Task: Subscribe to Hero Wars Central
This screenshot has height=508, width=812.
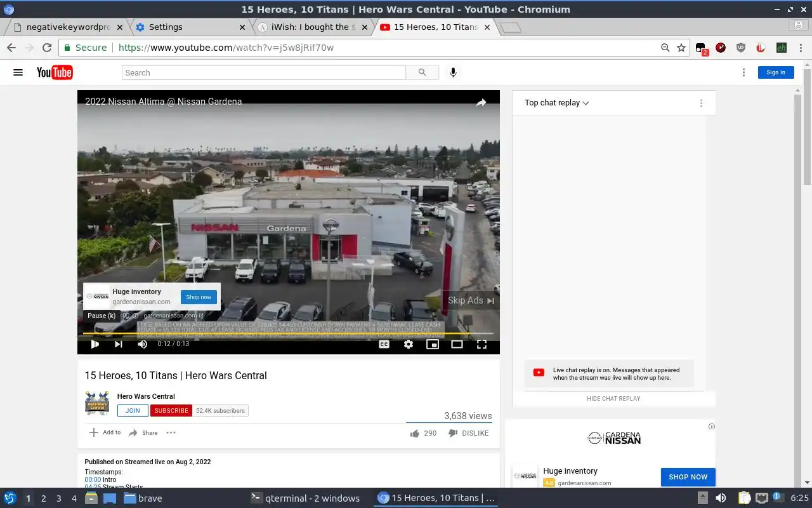Action: coord(171,411)
